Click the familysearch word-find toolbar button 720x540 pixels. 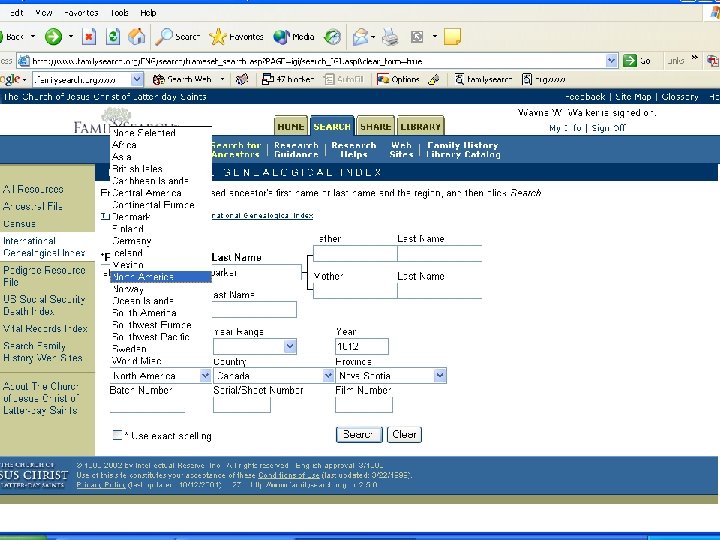point(484,79)
